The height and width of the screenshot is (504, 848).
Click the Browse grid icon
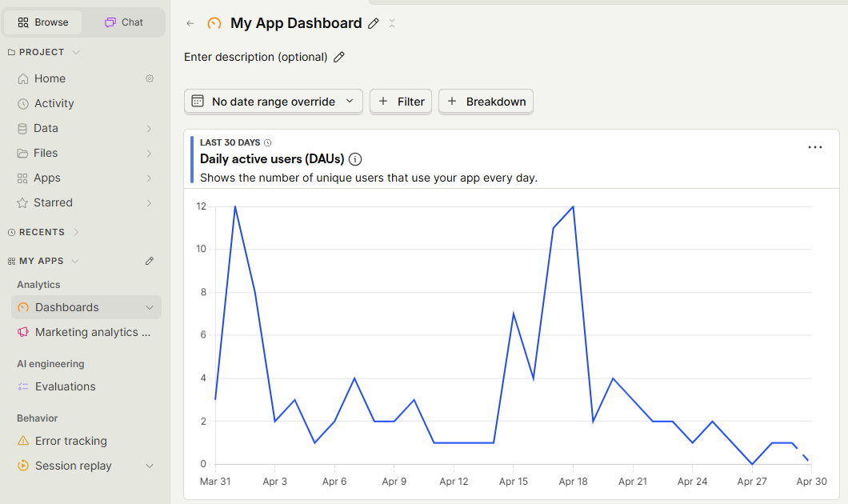pyautogui.click(x=23, y=22)
